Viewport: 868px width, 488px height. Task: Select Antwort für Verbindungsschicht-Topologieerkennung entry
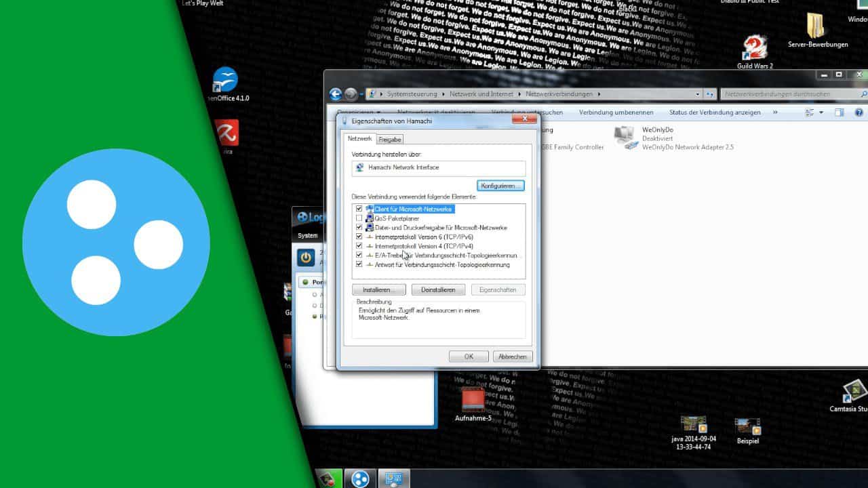(442, 264)
